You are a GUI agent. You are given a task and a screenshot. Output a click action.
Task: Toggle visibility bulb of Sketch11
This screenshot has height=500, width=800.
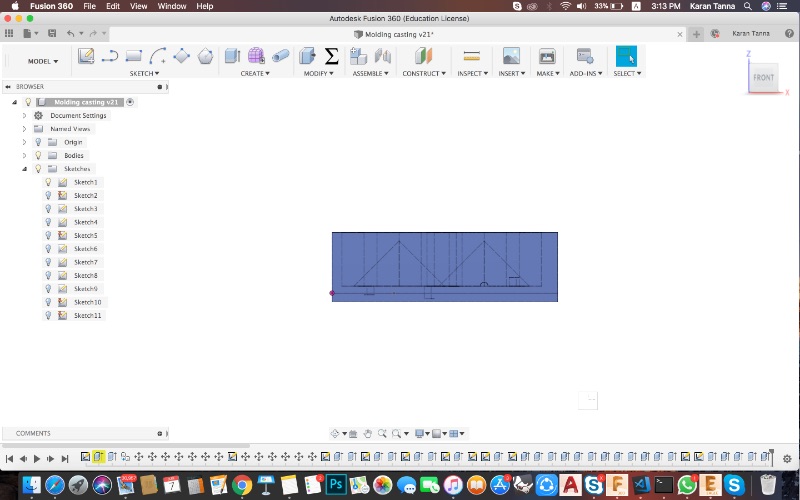pos(48,315)
